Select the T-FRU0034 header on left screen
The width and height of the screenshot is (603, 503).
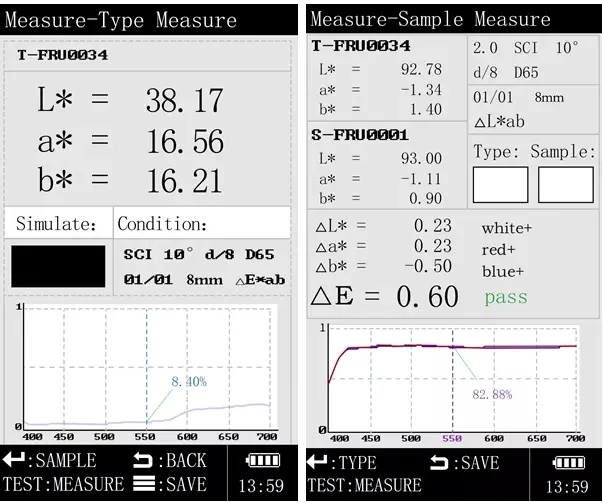click(x=63, y=55)
